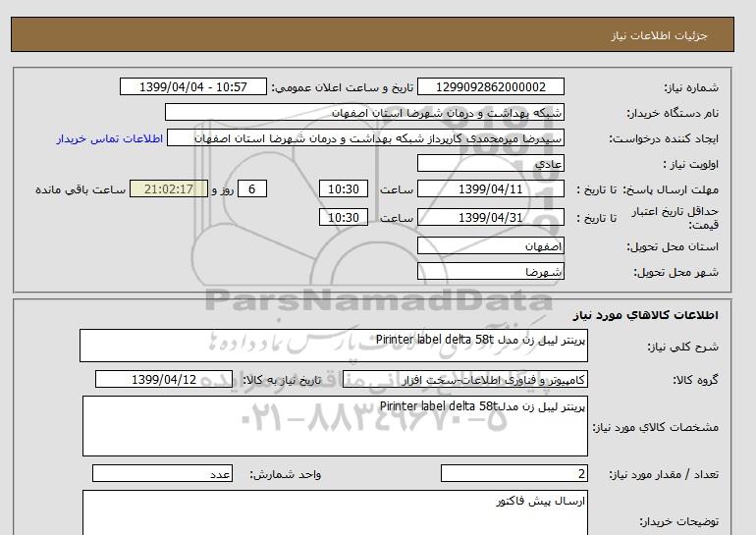Click the label ایجاد کننده درخواست
Screen dimensions: 756x535
click(664, 138)
